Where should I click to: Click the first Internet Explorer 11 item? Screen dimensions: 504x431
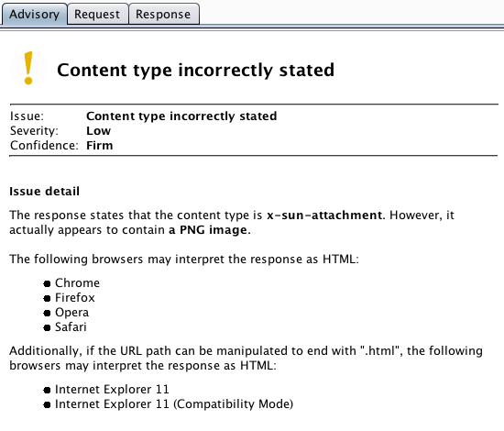112,389
